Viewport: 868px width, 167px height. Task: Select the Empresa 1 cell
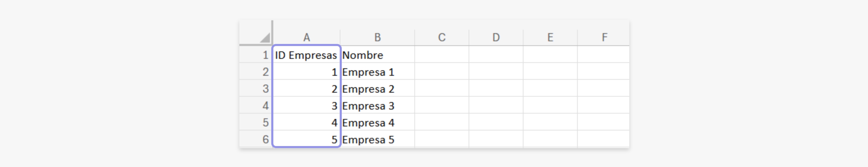377,71
